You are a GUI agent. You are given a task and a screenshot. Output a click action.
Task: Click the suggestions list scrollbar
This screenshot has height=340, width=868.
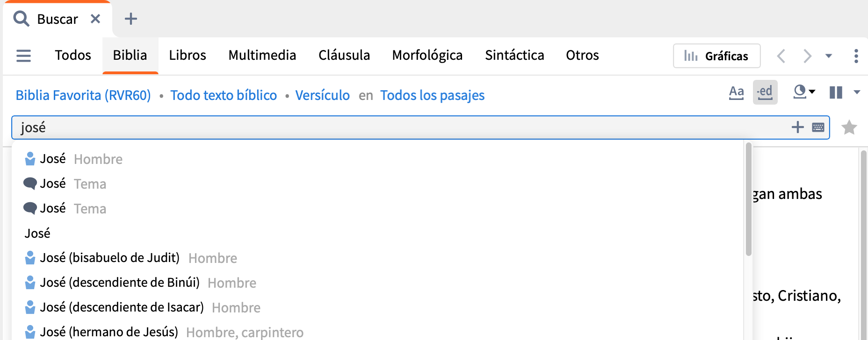[x=748, y=199]
